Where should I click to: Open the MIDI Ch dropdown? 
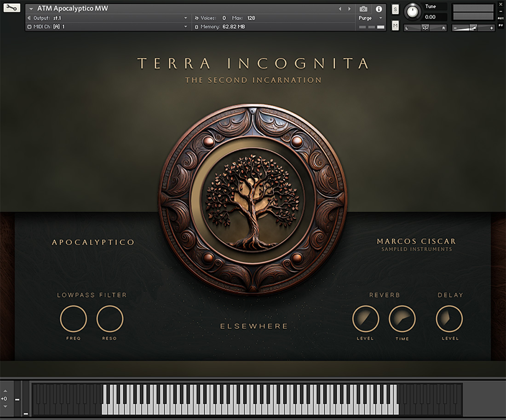coord(108,27)
